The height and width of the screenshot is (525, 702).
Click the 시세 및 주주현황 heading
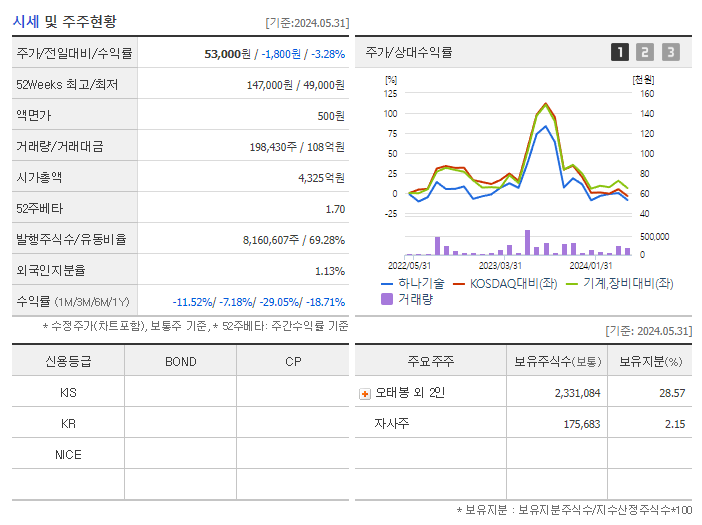[x=64, y=21]
